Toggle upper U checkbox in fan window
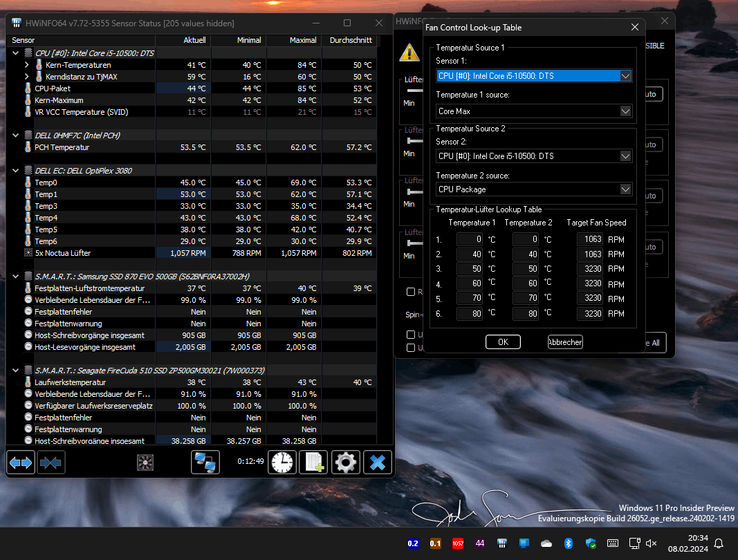The width and height of the screenshot is (738, 560). [410, 335]
